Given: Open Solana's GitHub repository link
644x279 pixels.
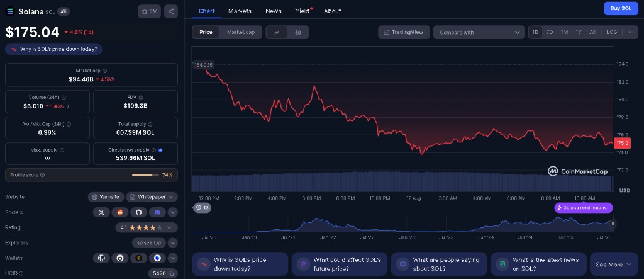Looking at the screenshot, I should (x=138, y=212).
